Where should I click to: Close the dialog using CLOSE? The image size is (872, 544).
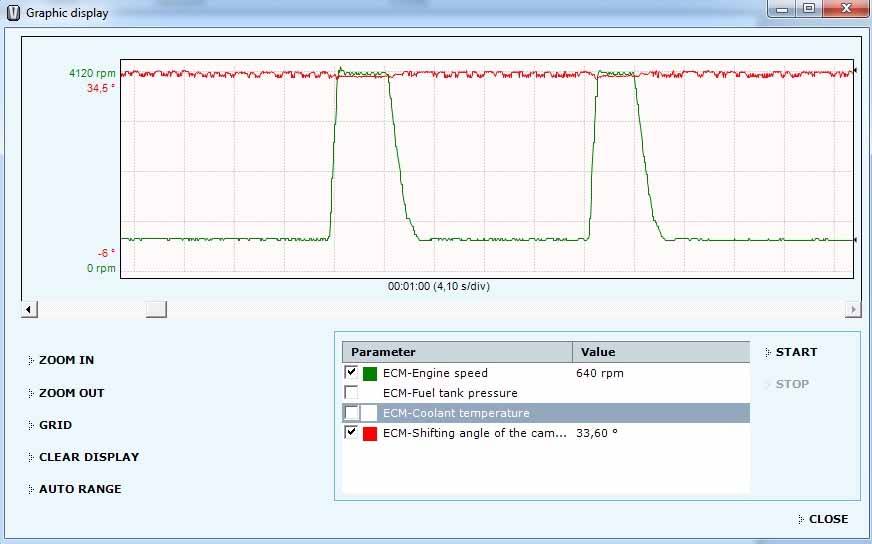828,519
